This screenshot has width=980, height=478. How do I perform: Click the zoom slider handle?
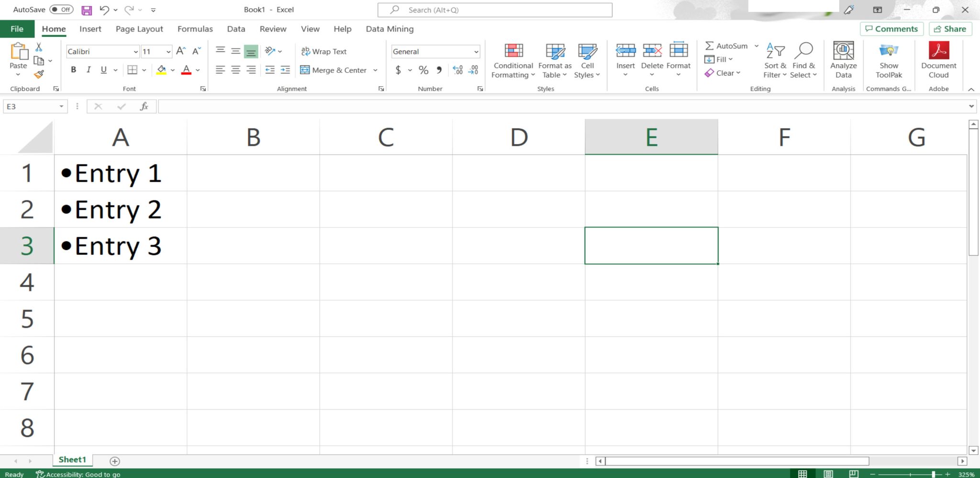[x=933, y=474]
